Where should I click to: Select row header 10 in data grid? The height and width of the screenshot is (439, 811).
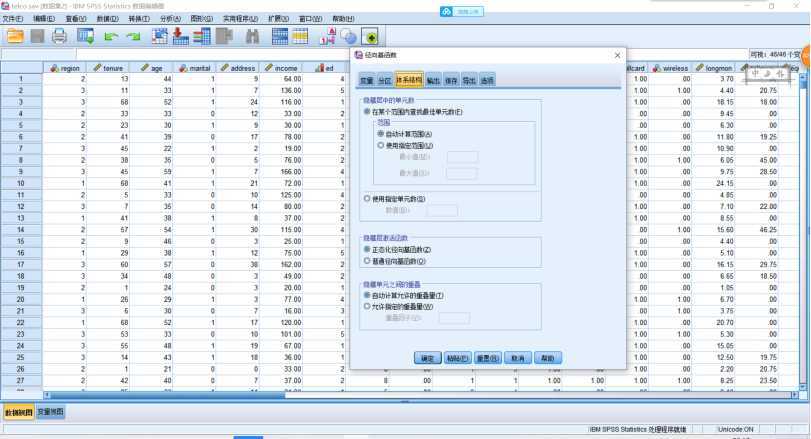click(21, 183)
